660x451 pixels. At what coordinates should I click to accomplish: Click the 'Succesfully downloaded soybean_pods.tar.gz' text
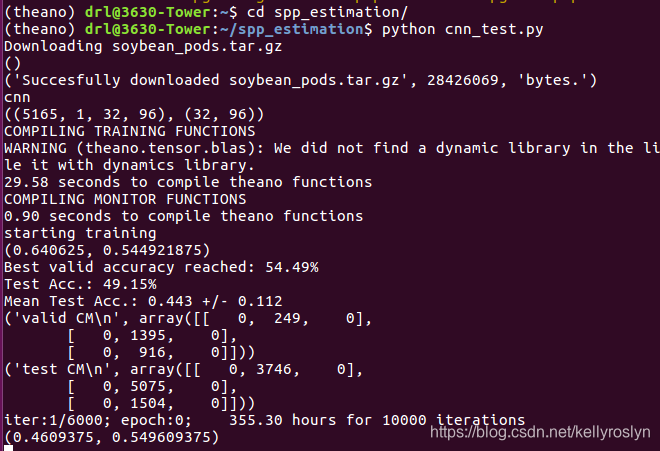(x=210, y=80)
